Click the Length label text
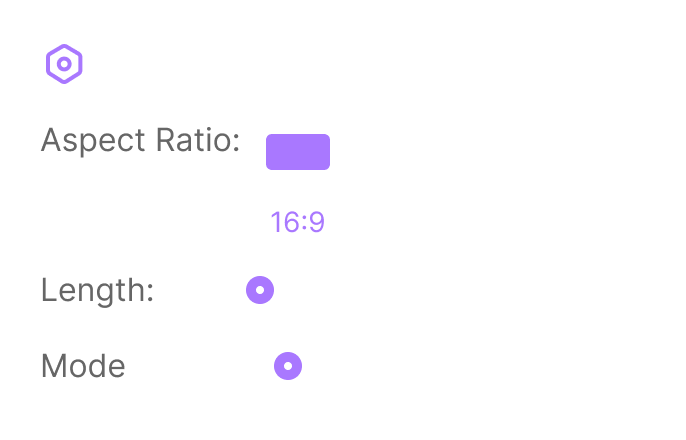 click(97, 291)
